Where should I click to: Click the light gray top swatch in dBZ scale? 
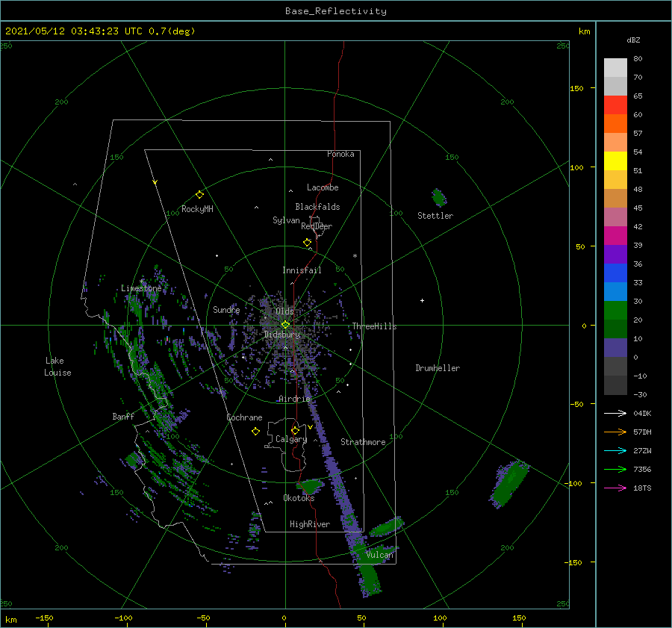615,68
